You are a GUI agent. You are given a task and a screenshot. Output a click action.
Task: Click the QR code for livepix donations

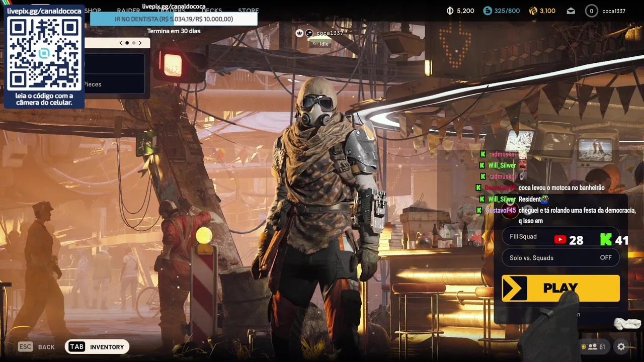44,53
